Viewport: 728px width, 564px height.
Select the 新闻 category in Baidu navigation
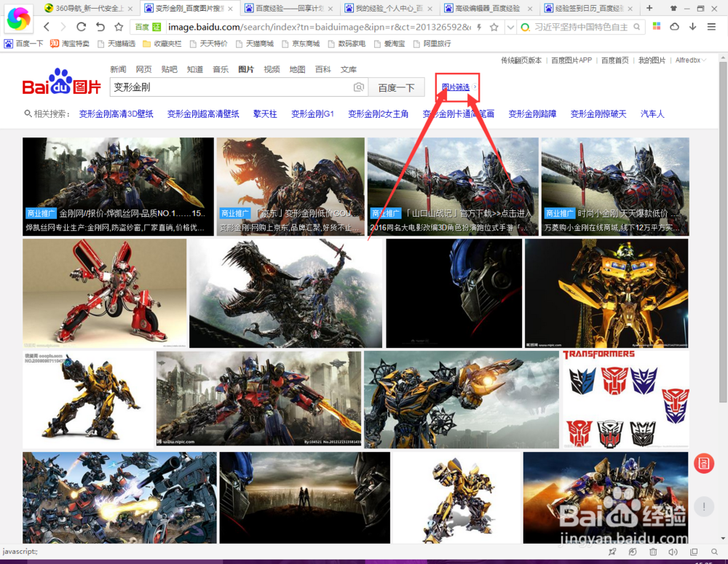118,70
